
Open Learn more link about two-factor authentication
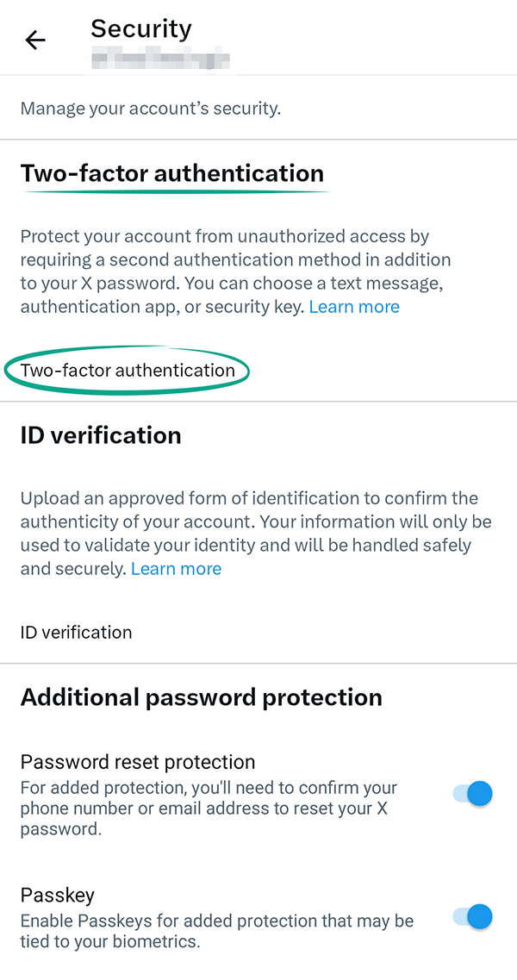(x=354, y=307)
